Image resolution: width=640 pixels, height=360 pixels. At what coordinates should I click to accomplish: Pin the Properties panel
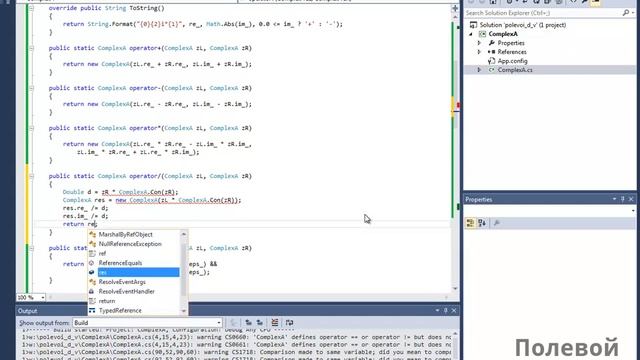click(623, 199)
